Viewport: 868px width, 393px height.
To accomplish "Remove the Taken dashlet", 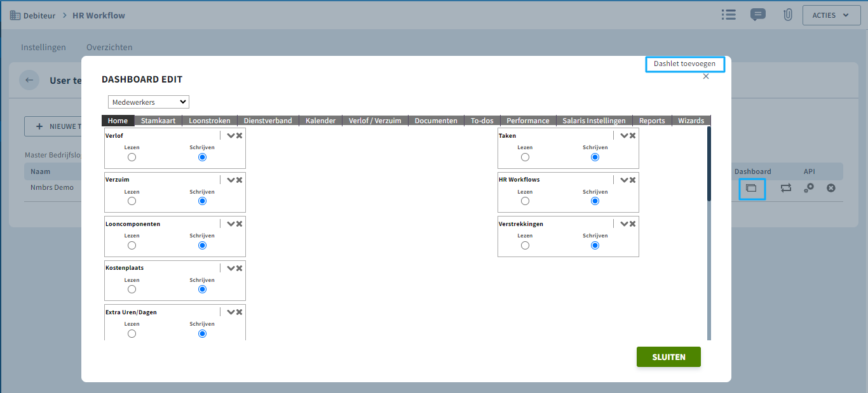I will tap(633, 135).
